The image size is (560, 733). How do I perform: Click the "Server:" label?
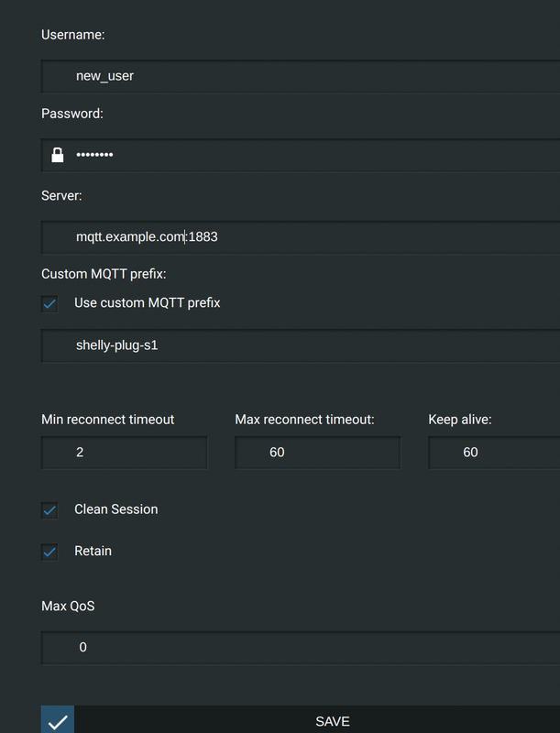tap(60, 195)
